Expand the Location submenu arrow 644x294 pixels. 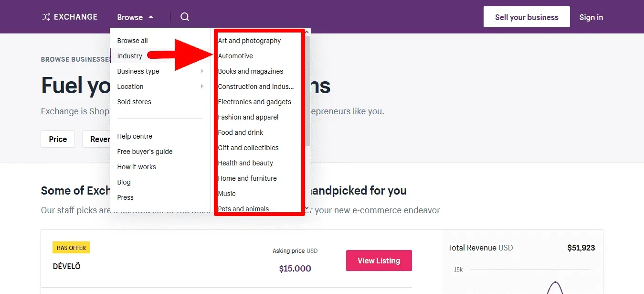coord(202,87)
